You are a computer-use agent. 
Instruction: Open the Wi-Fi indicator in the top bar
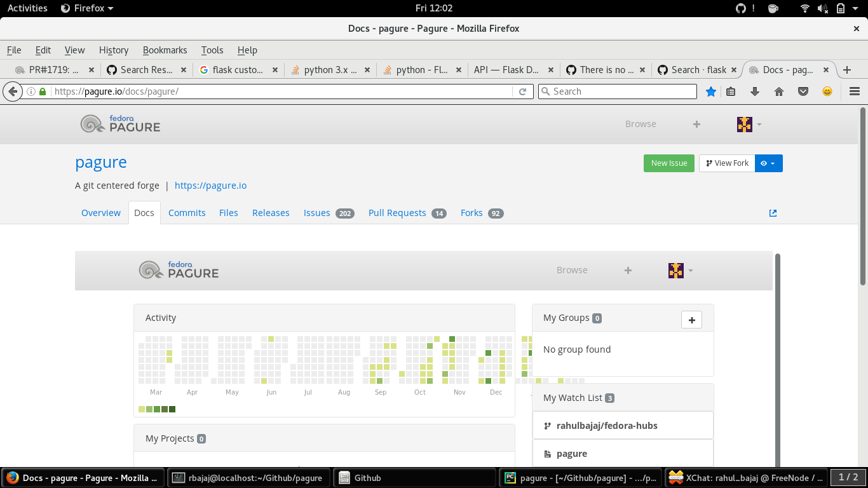pyautogui.click(x=806, y=8)
